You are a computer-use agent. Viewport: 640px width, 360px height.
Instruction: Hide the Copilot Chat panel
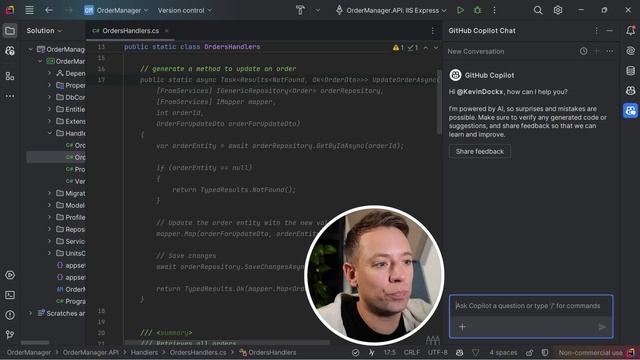click(609, 31)
